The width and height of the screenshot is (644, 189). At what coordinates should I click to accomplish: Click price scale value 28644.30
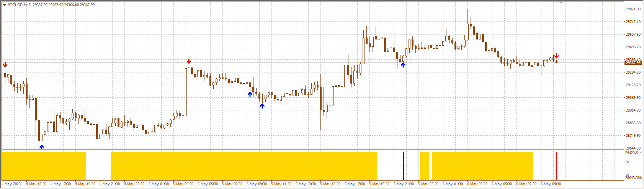(633, 148)
